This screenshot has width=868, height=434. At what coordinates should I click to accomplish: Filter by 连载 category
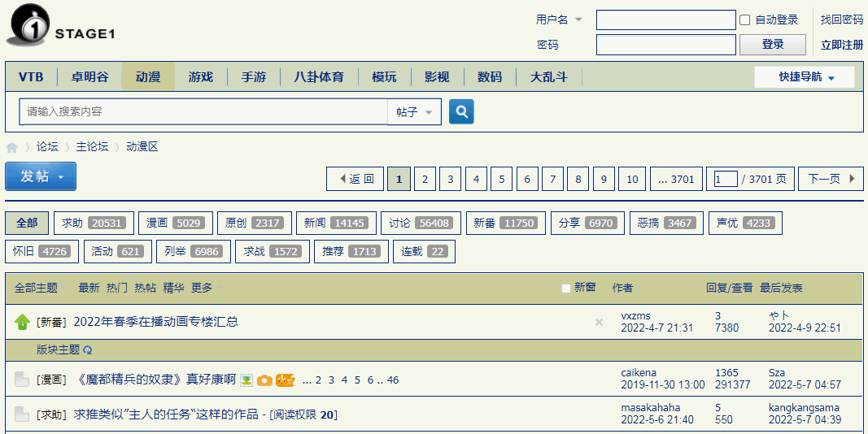point(424,252)
